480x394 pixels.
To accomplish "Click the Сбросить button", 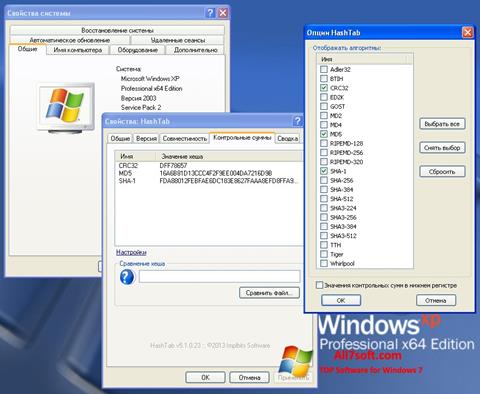I will 442,172.
